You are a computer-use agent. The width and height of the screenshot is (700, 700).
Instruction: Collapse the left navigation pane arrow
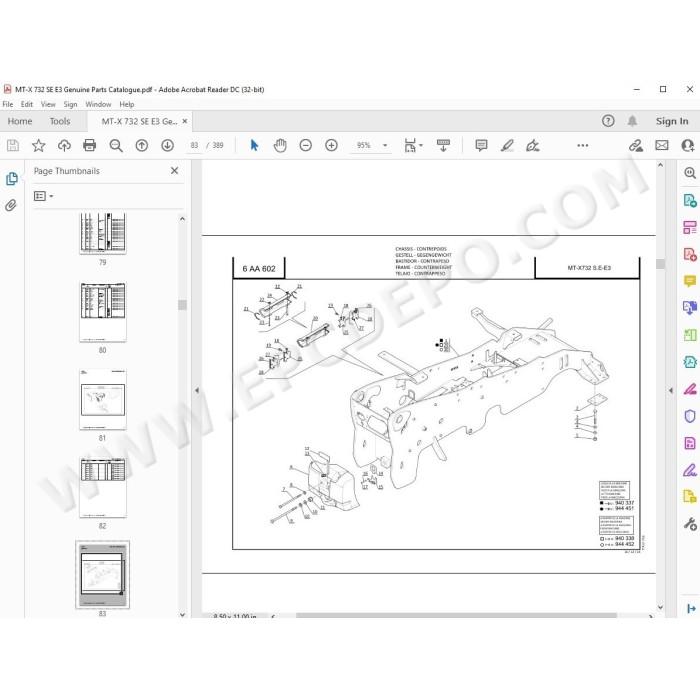[x=196, y=390]
